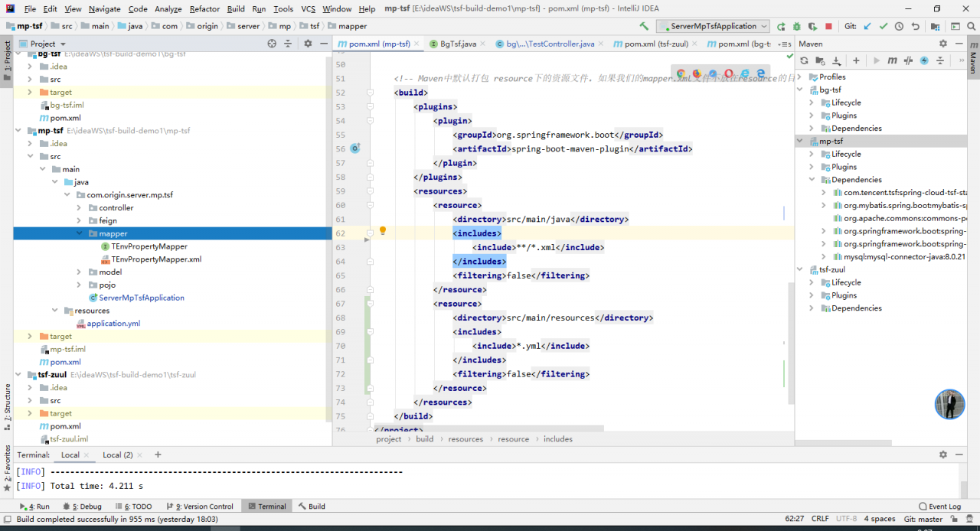Open Maven panel settings gear
The width and height of the screenshot is (980, 531).
pos(943,44)
